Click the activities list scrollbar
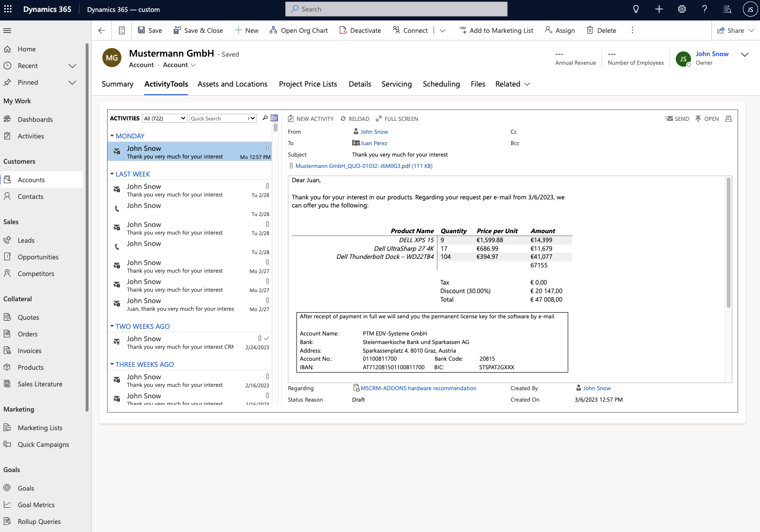 275,128
